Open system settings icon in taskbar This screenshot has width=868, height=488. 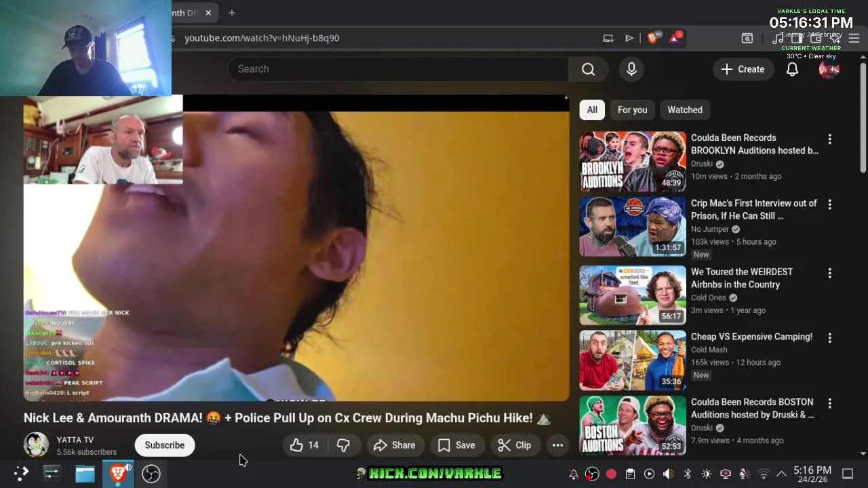click(x=52, y=473)
